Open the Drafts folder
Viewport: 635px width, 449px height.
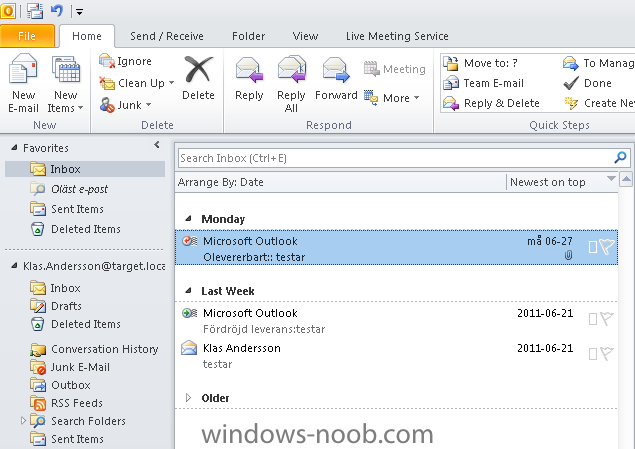(56, 306)
